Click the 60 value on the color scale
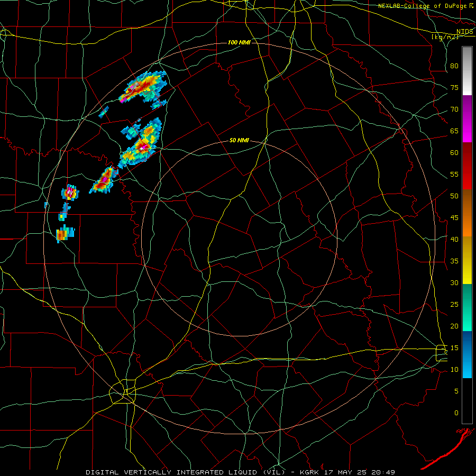 tap(454, 153)
